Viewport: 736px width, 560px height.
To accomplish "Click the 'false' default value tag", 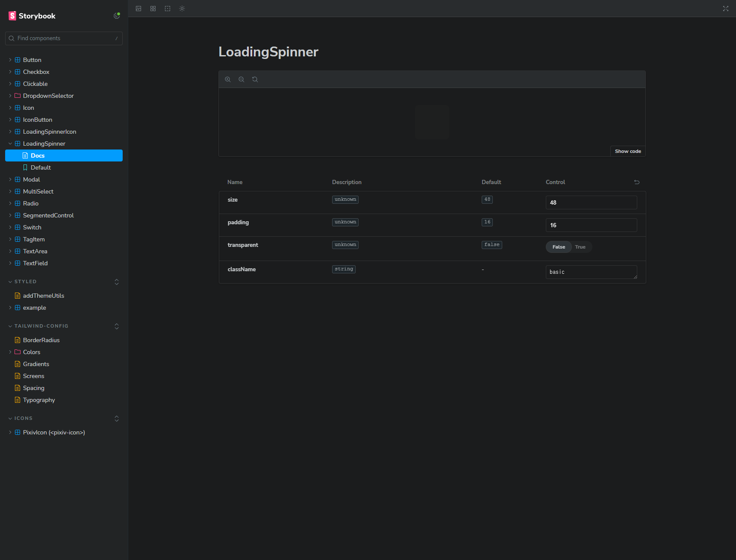I will pyautogui.click(x=492, y=245).
